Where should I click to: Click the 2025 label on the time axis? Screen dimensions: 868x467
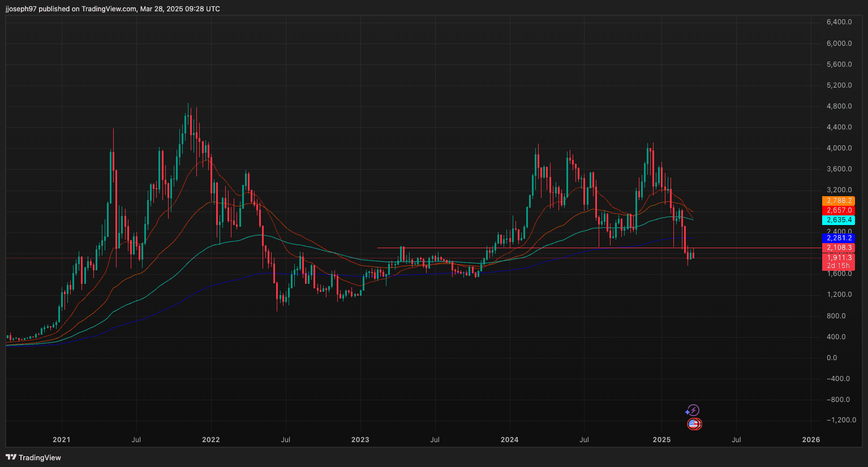point(662,439)
